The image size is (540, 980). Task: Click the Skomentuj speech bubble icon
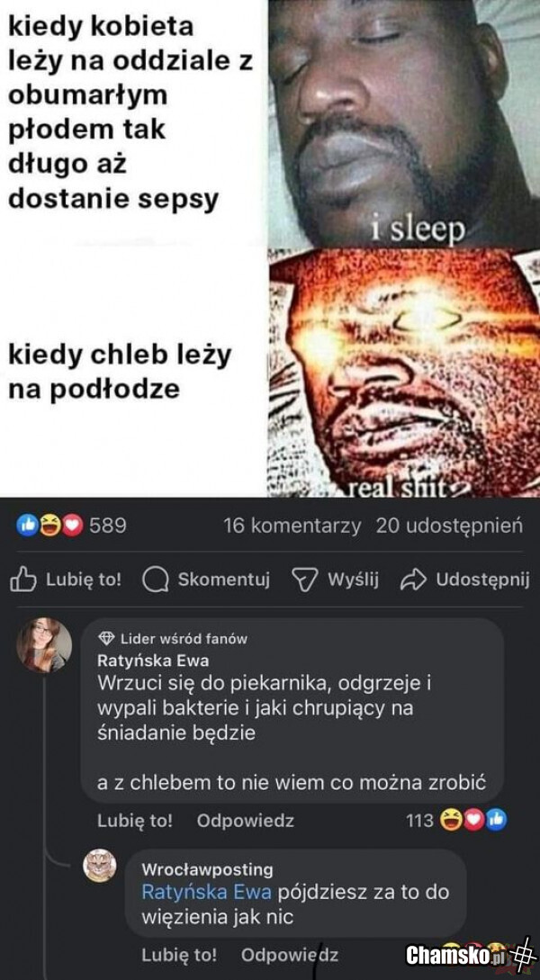pos(156,580)
